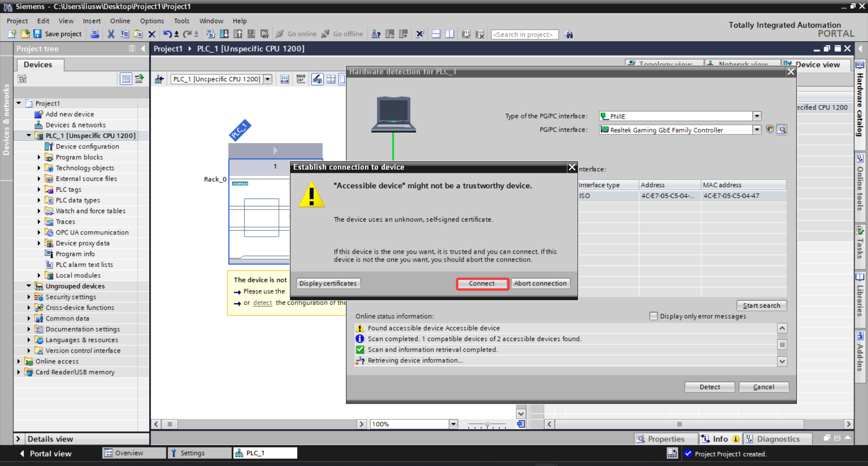Open the Tools menu
Image resolution: width=868 pixels, height=466 pixels.
click(x=181, y=21)
